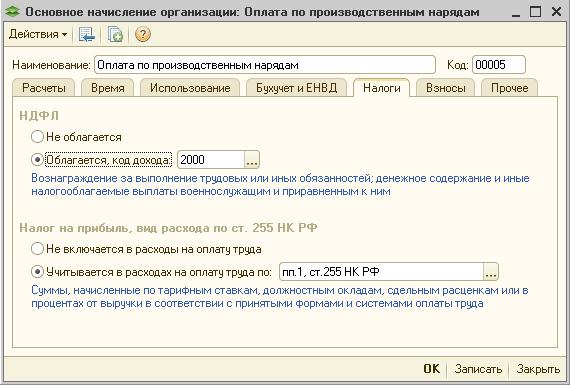This screenshot has height=385, width=570.
Task: Select the Не облагается radio button
Action: pos(37,137)
